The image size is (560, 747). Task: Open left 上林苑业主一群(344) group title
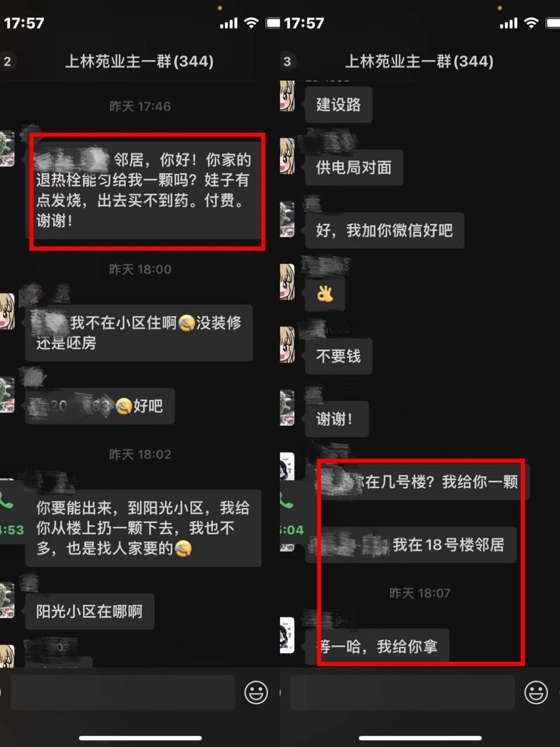(139, 61)
